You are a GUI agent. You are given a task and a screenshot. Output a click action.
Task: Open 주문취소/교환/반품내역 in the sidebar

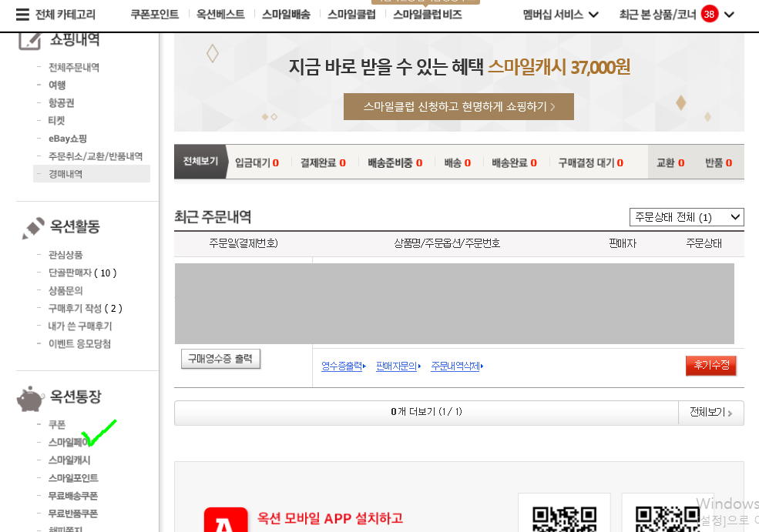96,156
